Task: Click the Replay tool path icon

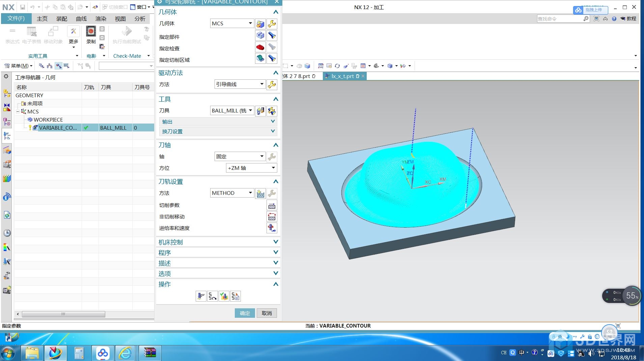Action: (212, 296)
